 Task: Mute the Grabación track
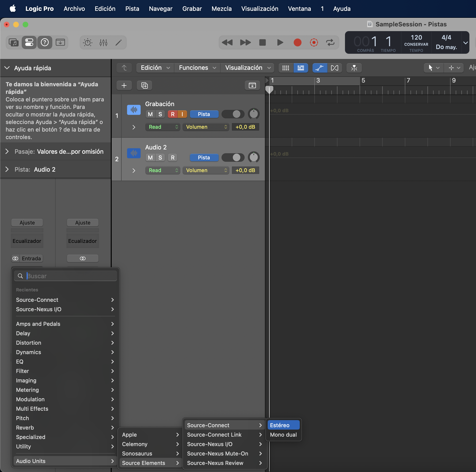tap(150, 114)
